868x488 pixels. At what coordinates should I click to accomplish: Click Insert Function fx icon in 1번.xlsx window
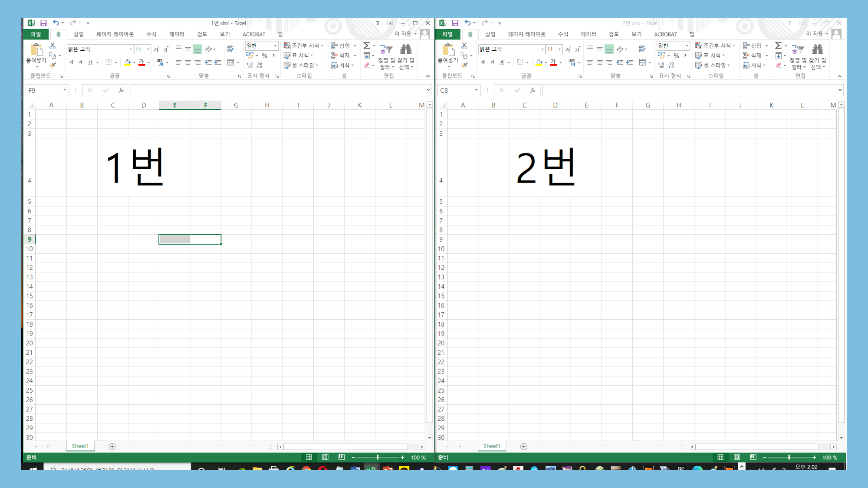(x=121, y=90)
